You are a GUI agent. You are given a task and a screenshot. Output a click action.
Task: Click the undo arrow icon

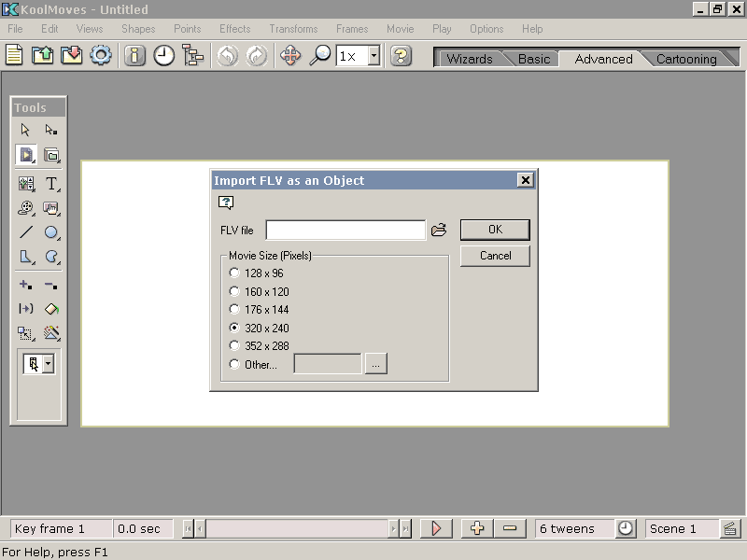point(228,56)
